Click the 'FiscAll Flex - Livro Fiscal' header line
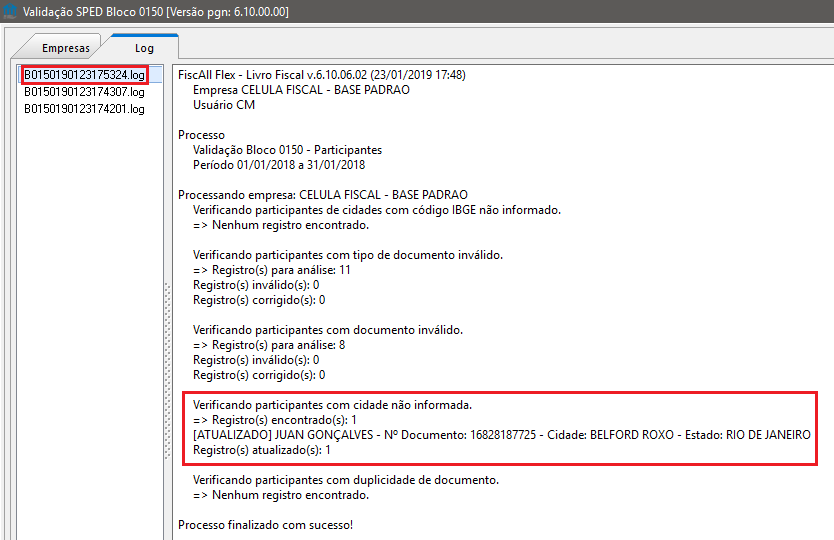Viewport: 834px width, 540px height. (322, 75)
